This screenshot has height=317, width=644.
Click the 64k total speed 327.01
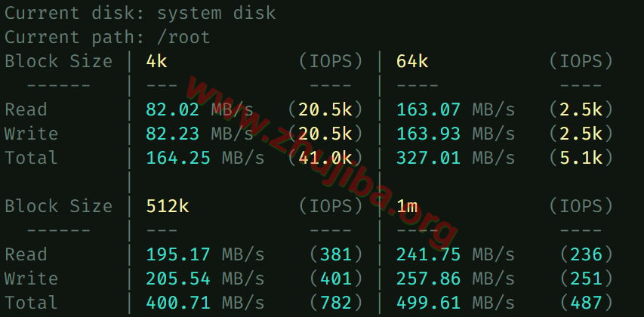(x=429, y=158)
